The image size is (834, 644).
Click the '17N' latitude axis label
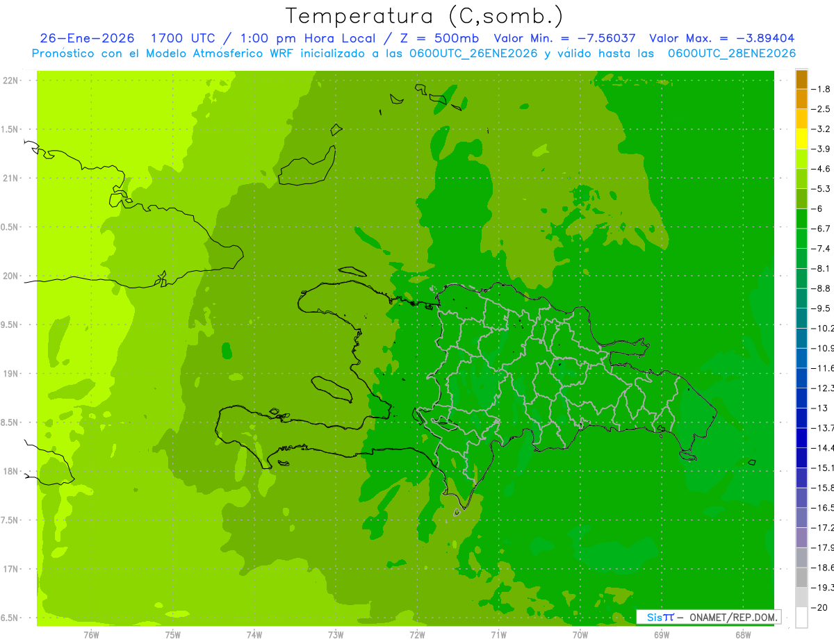coord(11,569)
